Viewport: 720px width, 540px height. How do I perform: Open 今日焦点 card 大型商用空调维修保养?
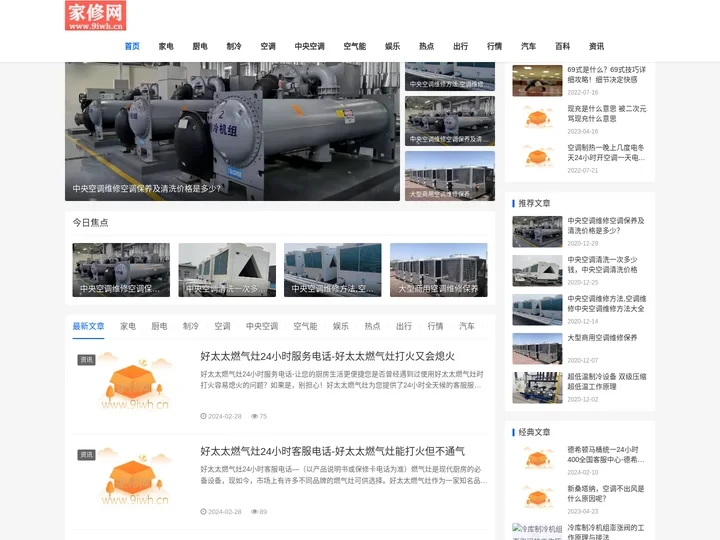point(439,270)
